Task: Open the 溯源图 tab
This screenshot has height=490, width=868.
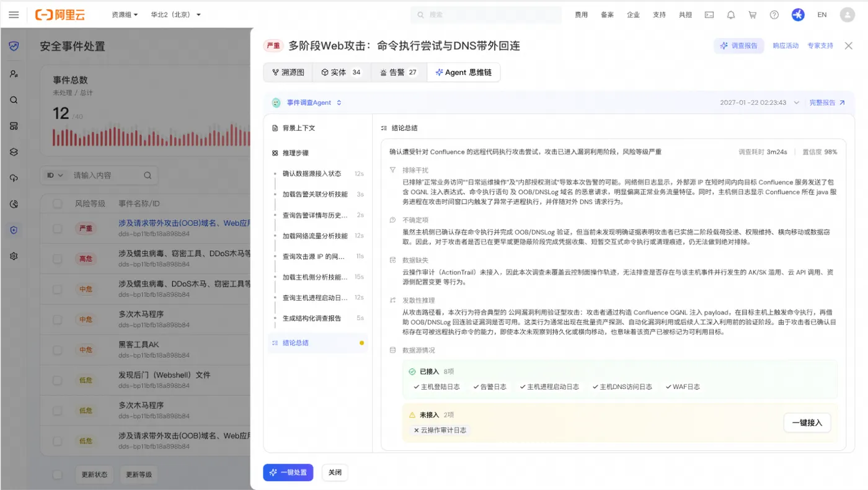Action: [288, 73]
